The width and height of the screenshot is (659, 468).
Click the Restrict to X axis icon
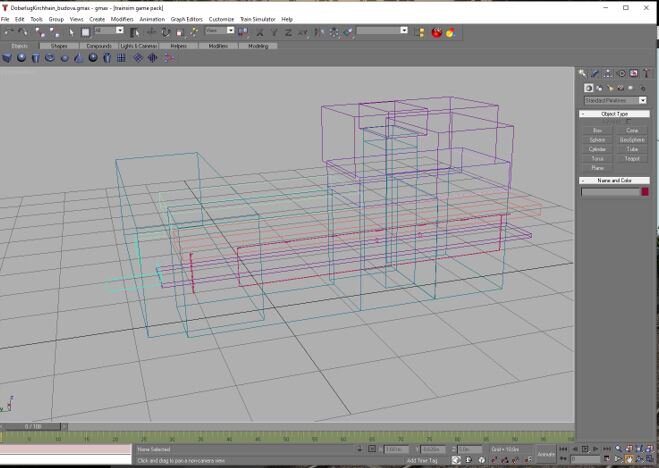pyautogui.click(x=260, y=32)
